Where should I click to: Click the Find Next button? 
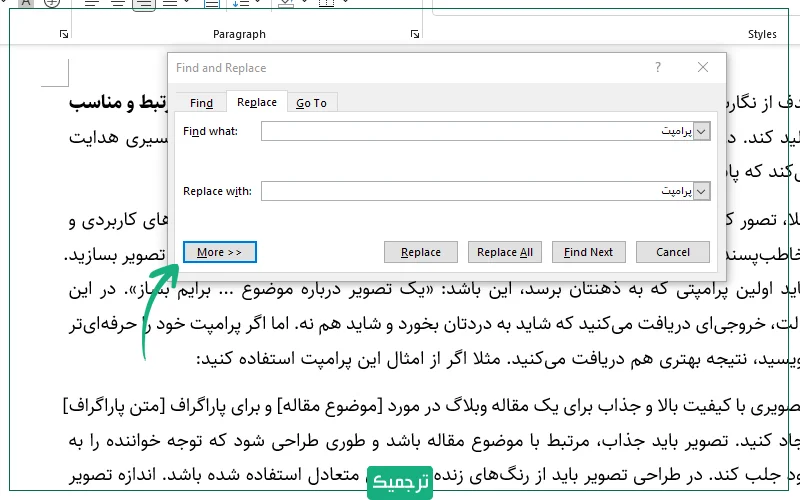pos(588,252)
